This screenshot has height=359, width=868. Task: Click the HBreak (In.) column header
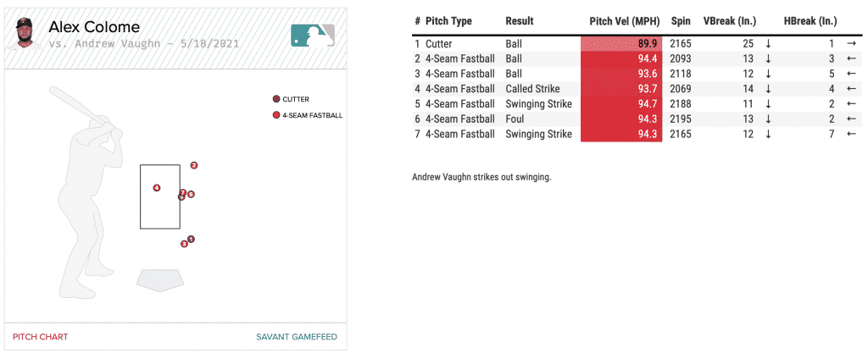point(810,21)
